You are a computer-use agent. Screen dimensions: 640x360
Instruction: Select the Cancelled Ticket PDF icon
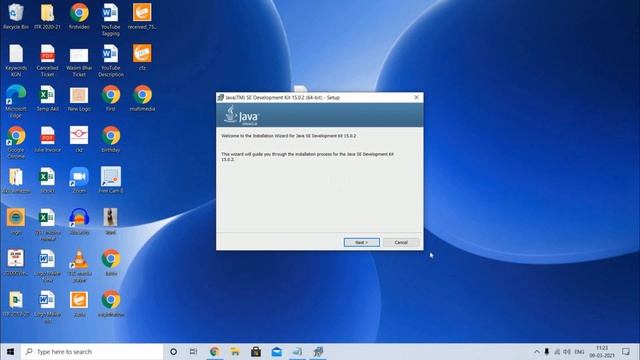47,60
